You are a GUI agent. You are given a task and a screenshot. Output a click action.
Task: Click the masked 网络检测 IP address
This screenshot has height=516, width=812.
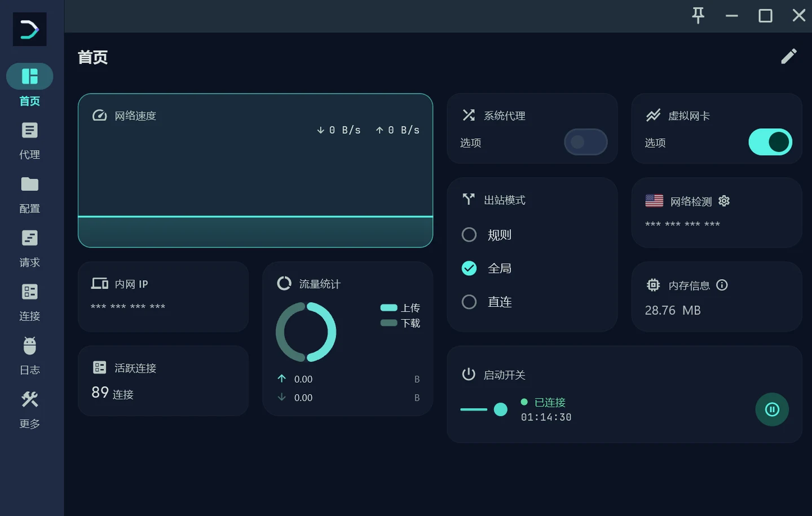[683, 224]
